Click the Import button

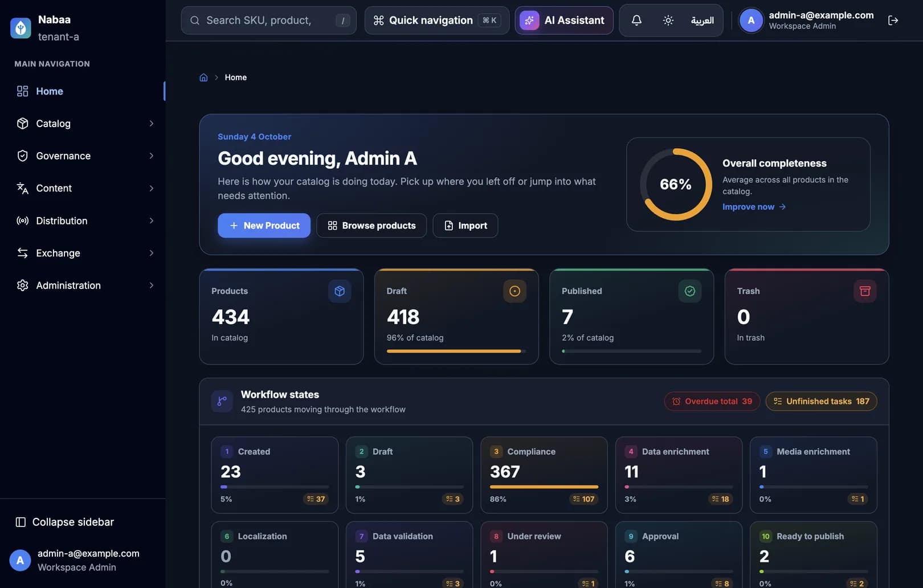tap(465, 226)
